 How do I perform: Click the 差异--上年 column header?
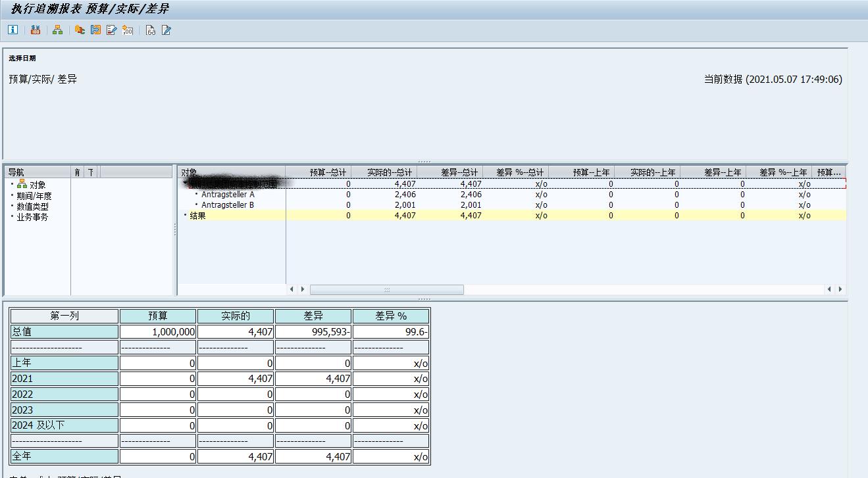point(713,172)
